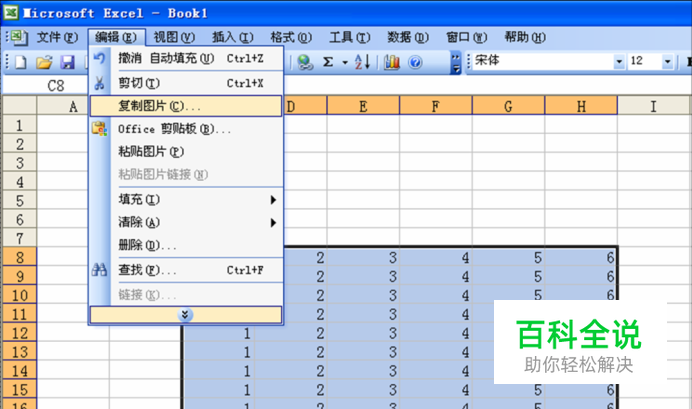This screenshot has height=409, width=692.
Task: Select row 5 header
Action: 19,201
